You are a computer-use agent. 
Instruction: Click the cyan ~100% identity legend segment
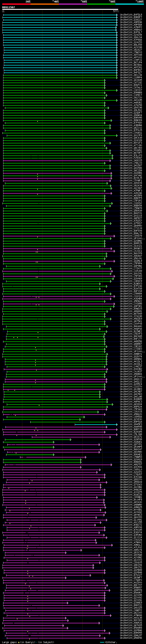pyautogui.click(x=130, y=4)
